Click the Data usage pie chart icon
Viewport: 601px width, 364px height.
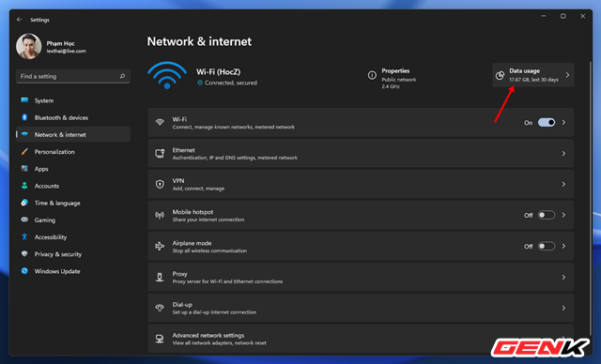pyautogui.click(x=500, y=75)
